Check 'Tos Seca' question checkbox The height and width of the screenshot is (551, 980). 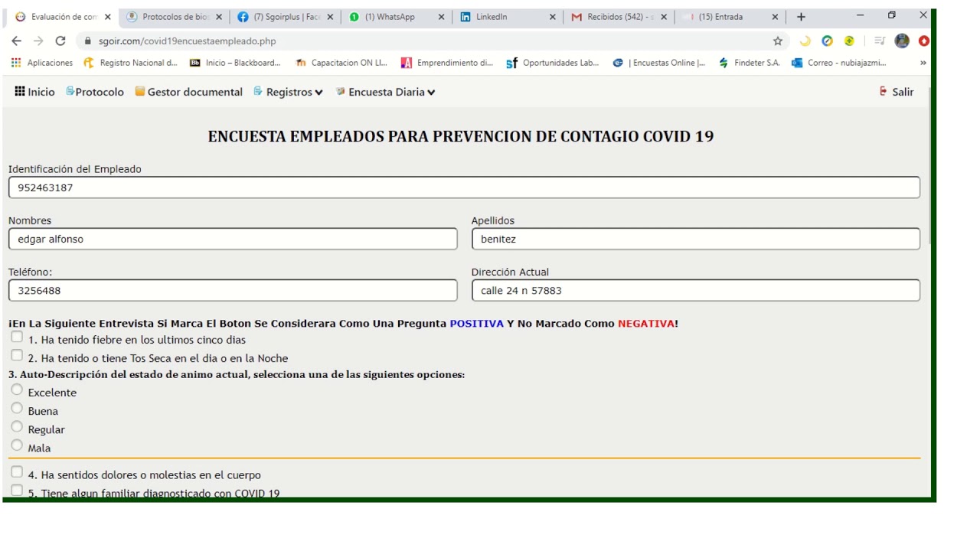tap(17, 355)
